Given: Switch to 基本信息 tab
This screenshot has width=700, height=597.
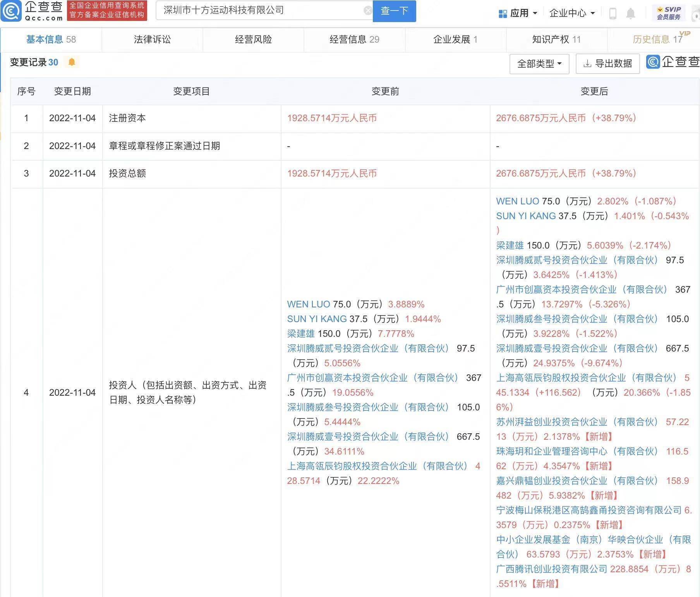Looking at the screenshot, I should click(x=51, y=39).
